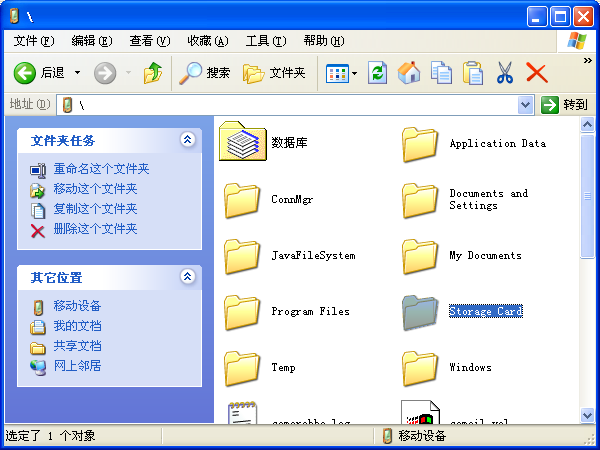Open the 文件(F) menu
Image resolution: width=600 pixels, height=450 pixels.
click(x=34, y=41)
